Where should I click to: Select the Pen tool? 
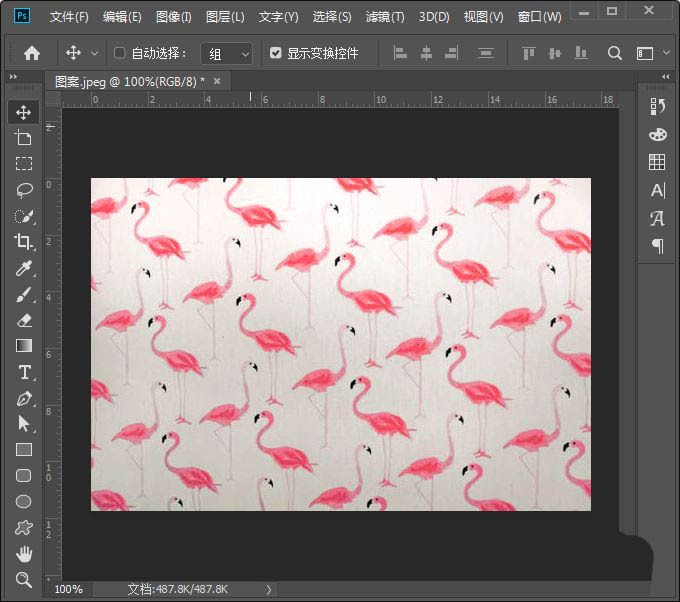point(24,399)
